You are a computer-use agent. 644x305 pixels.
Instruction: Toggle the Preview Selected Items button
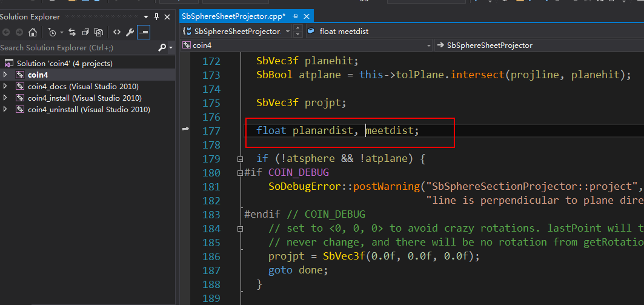click(144, 32)
